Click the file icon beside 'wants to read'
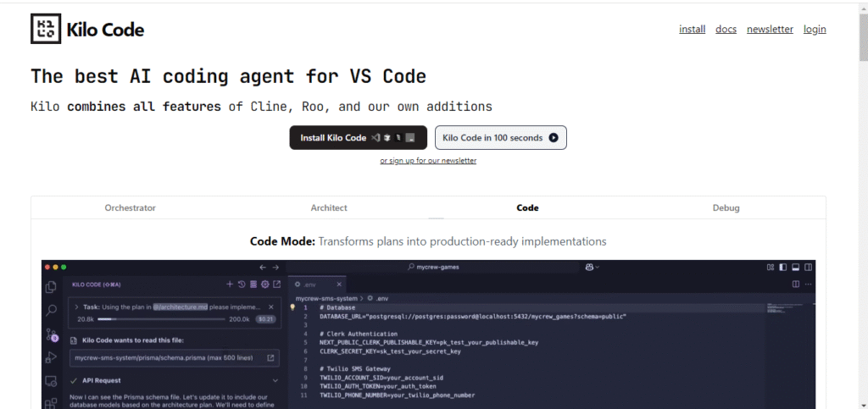 coord(73,340)
